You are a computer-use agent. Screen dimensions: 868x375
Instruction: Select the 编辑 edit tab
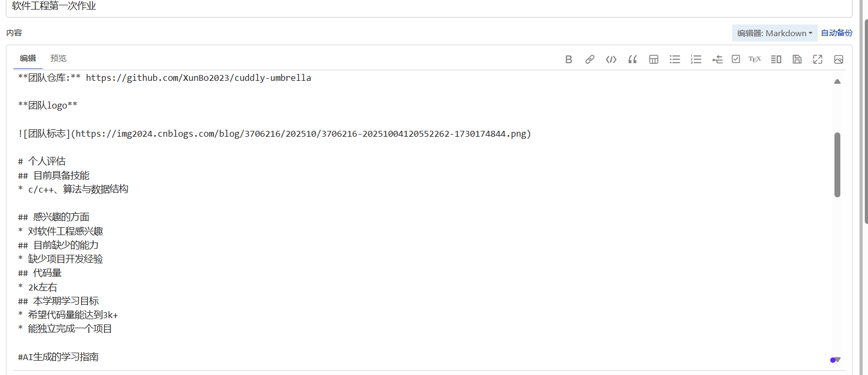[x=28, y=59]
